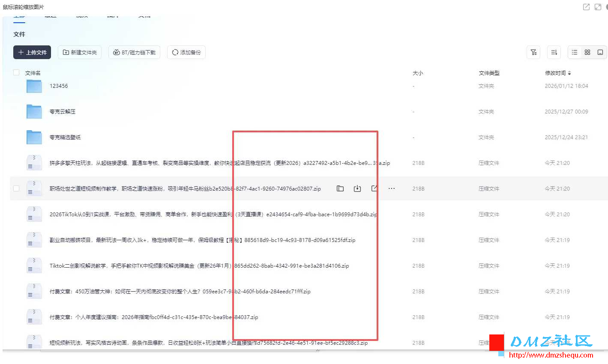Open the 夸克精选壁纸 folder
The height and width of the screenshot is (364, 608).
[65, 137]
